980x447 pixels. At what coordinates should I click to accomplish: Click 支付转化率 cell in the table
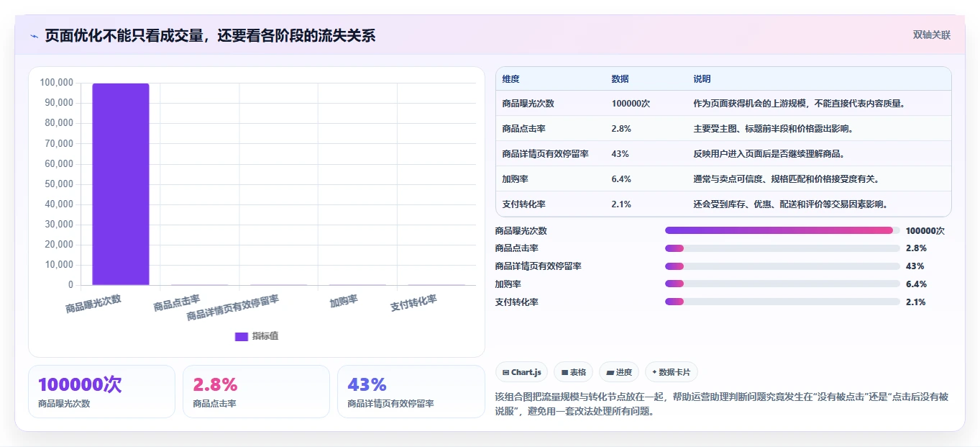pyautogui.click(x=524, y=204)
